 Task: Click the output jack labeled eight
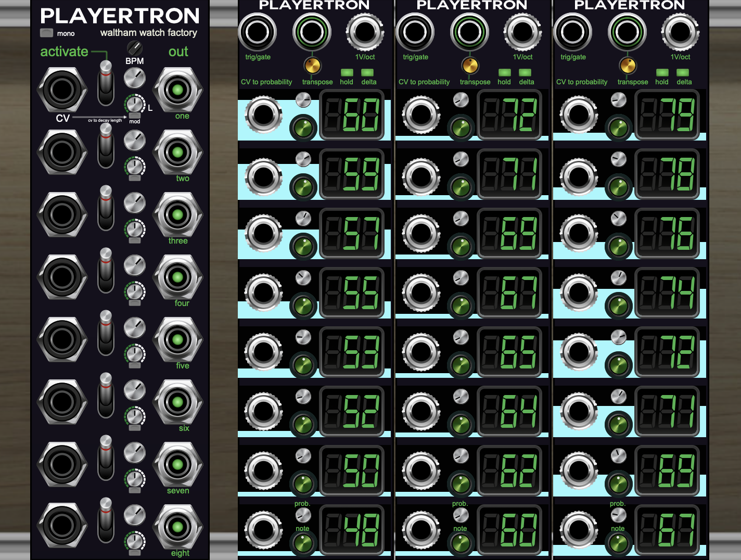[177, 527]
